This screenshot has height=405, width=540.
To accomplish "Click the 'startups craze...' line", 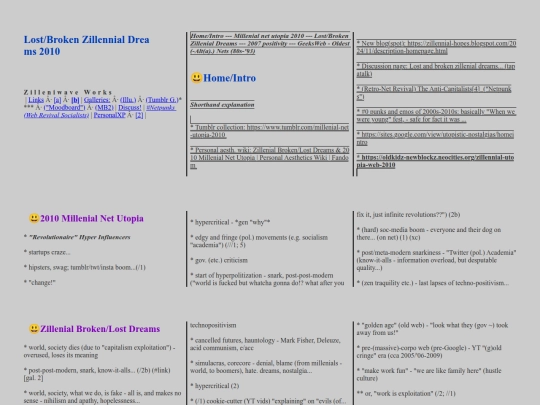I will pyautogui.click(x=47, y=252).
